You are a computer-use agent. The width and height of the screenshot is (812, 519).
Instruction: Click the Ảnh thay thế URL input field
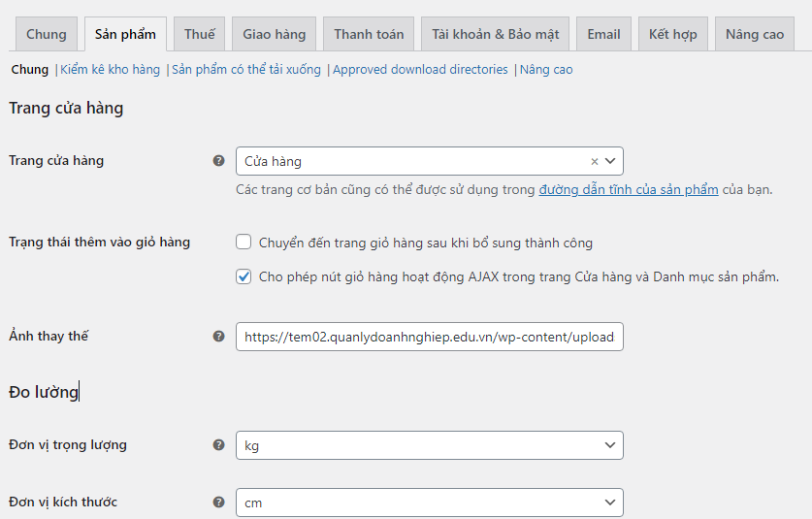click(x=429, y=337)
